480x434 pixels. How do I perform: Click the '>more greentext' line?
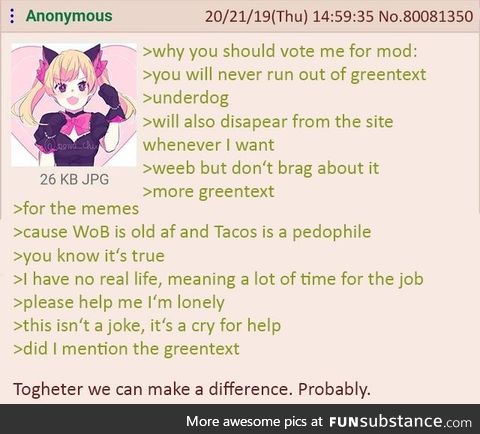tap(208, 192)
